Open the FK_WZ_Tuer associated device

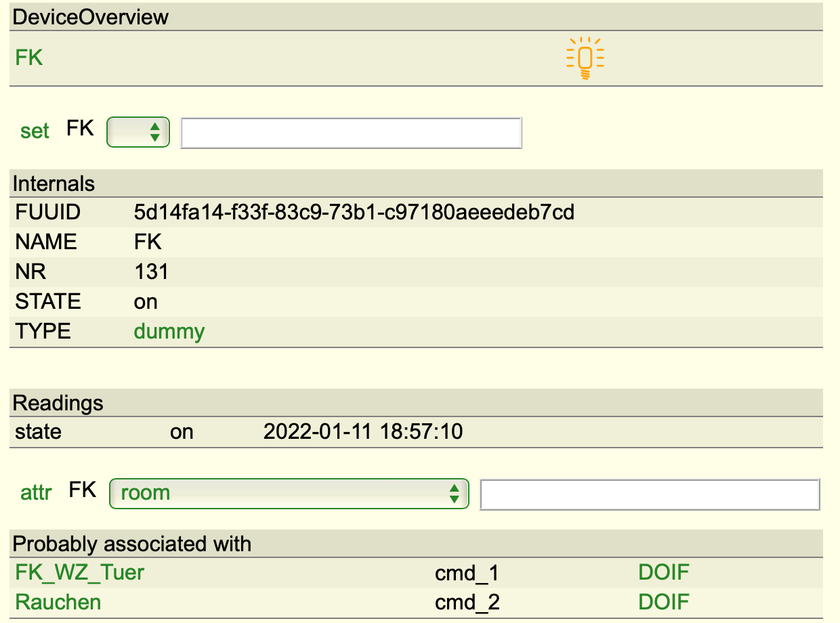tap(79, 573)
